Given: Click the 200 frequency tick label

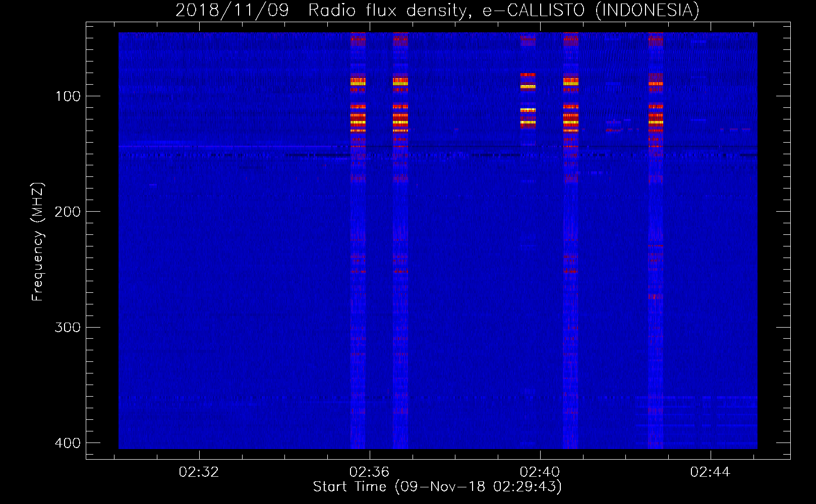Looking at the screenshot, I should tap(68, 212).
